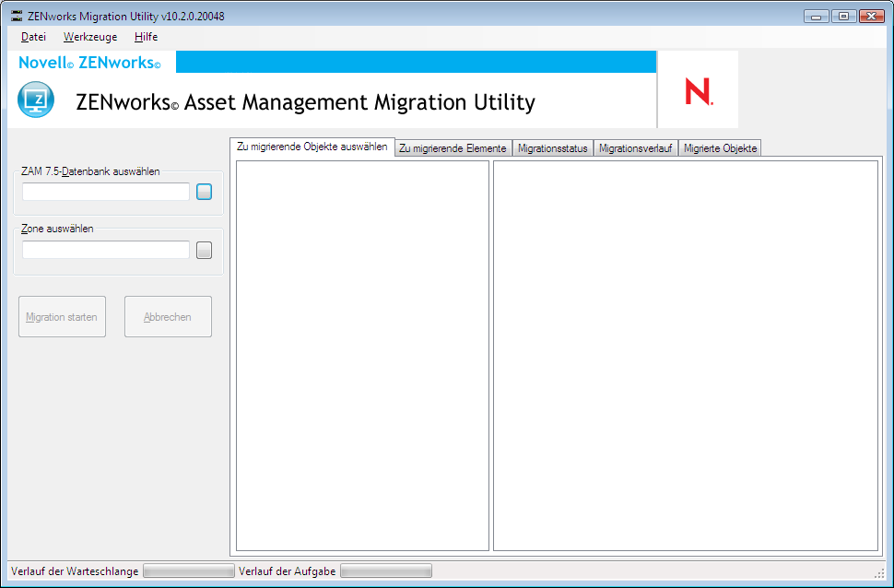Close the ZENworks Migration Utility window
The image size is (894, 588).
pyautogui.click(x=871, y=17)
